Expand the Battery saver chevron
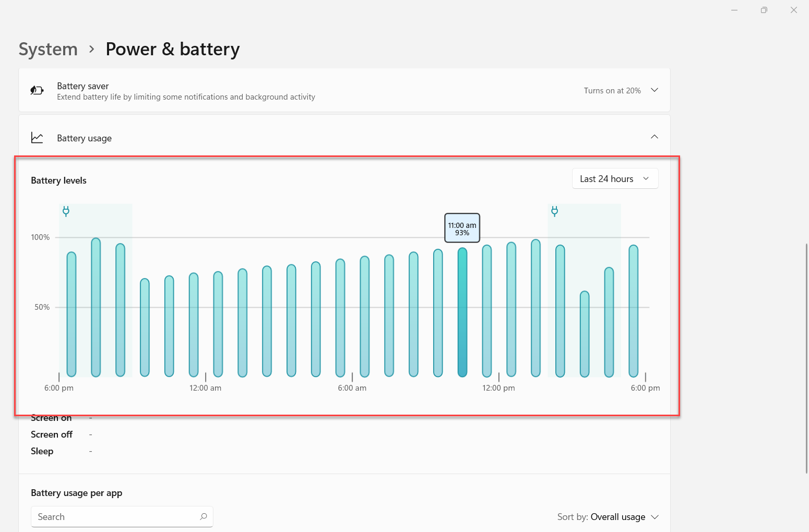This screenshot has height=532, width=809. click(654, 90)
